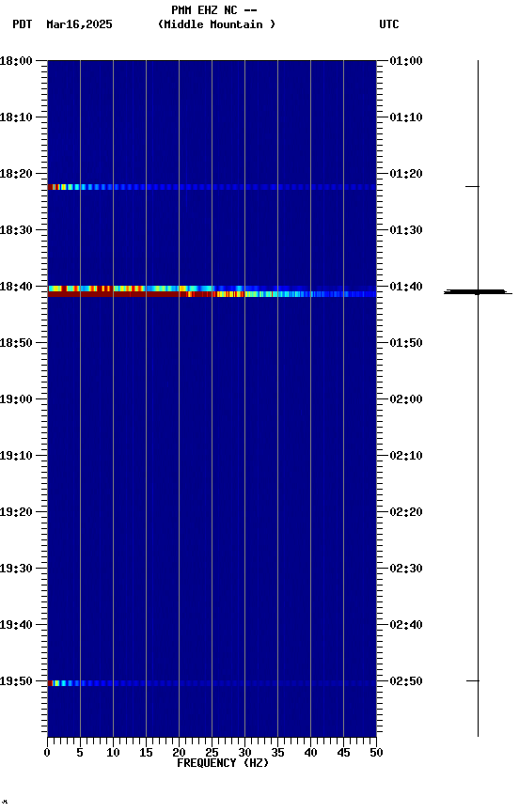Image resolution: width=519 pixels, height=812 pixels.
Task: Click the '02:10' UTC time label
Action: [406, 456]
